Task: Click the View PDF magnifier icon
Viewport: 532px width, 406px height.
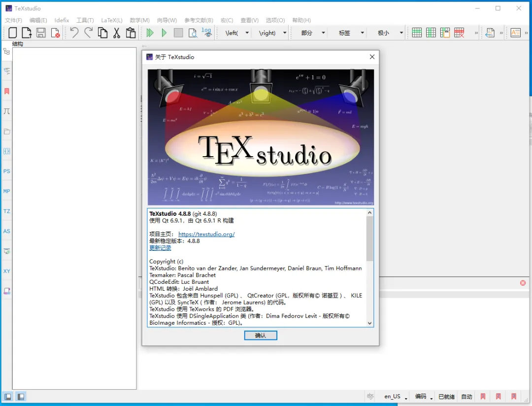Action: point(193,33)
